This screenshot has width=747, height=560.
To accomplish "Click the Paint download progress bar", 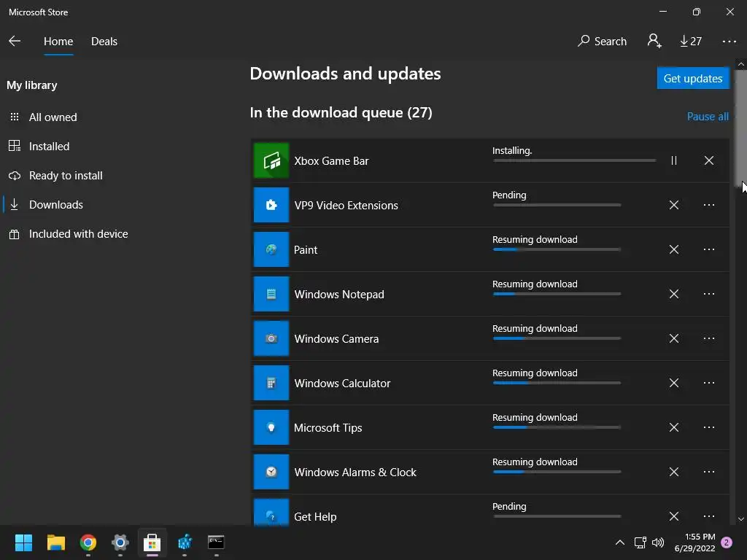I will [x=557, y=249].
